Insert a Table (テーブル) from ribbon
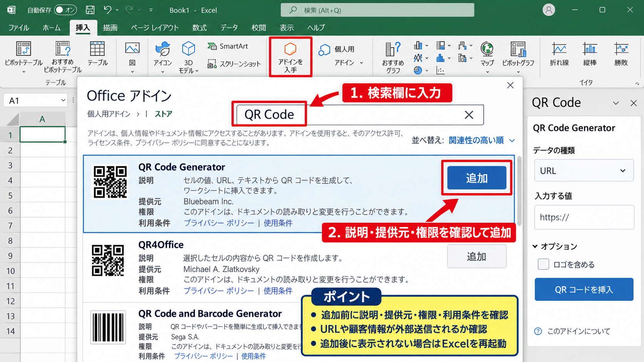 [97, 53]
